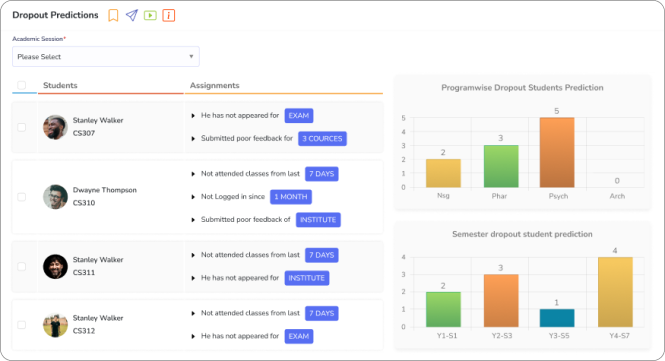Click the blue Y3-S5 bar
The height and width of the screenshot is (361, 665).
click(x=557, y=318)
